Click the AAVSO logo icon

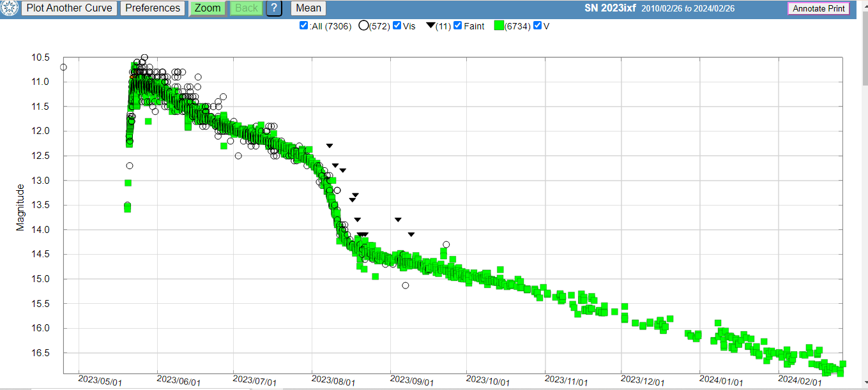(10, 8)
